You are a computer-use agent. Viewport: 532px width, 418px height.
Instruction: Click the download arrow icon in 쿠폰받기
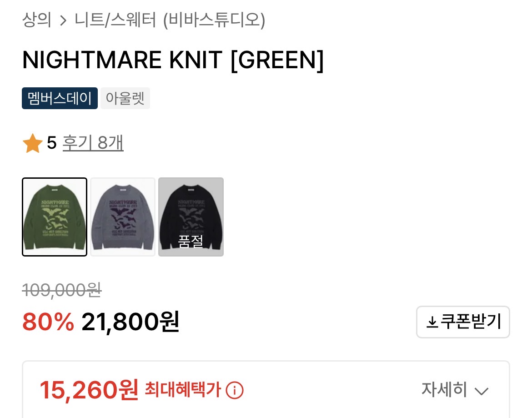(x=432, y=322)
